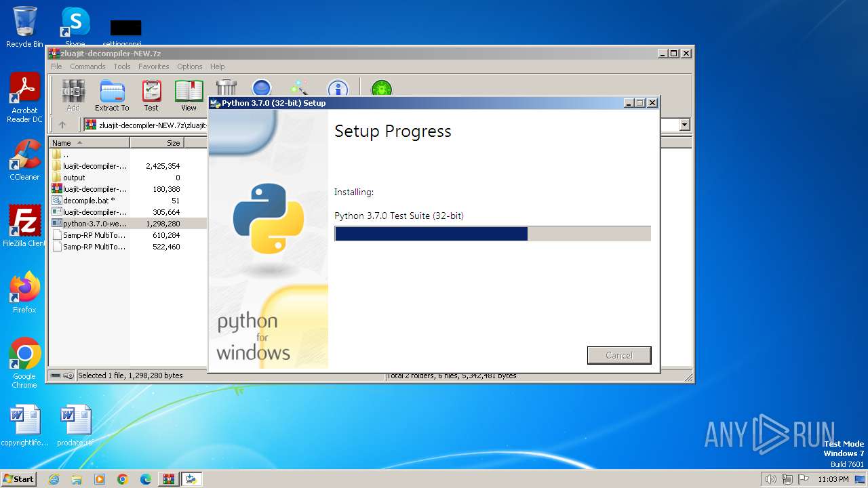This screenshot has width=868, height=488.
Task: Open Chrome from the taskbar
Action: (123, 479)
